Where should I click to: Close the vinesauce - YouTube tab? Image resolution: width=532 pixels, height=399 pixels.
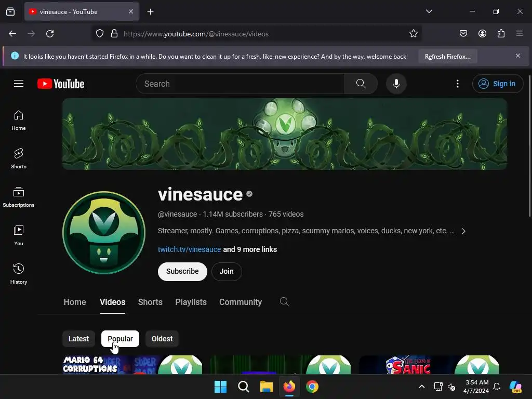131,11
